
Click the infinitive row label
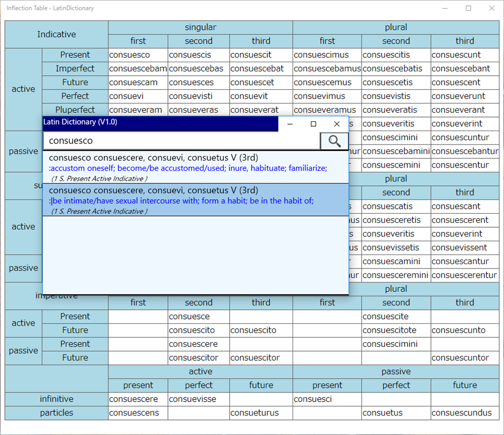56,399
